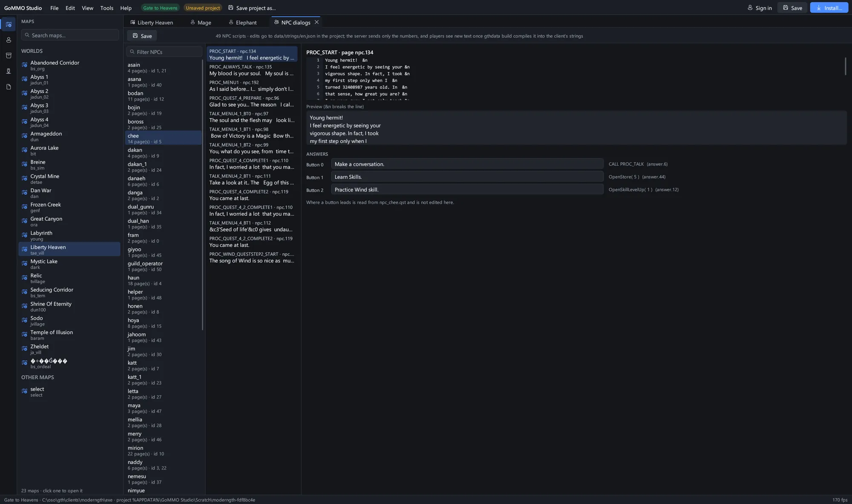852x504 pixels.
Task: Open the TALK_MENU4_1_BT2 npc.99 script
Action: click(252, 148)
